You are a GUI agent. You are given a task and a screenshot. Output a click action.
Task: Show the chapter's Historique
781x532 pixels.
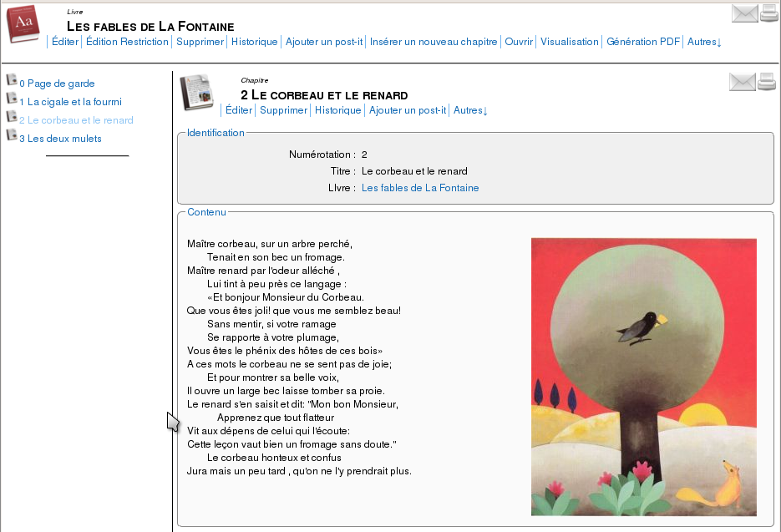[338, 110]
